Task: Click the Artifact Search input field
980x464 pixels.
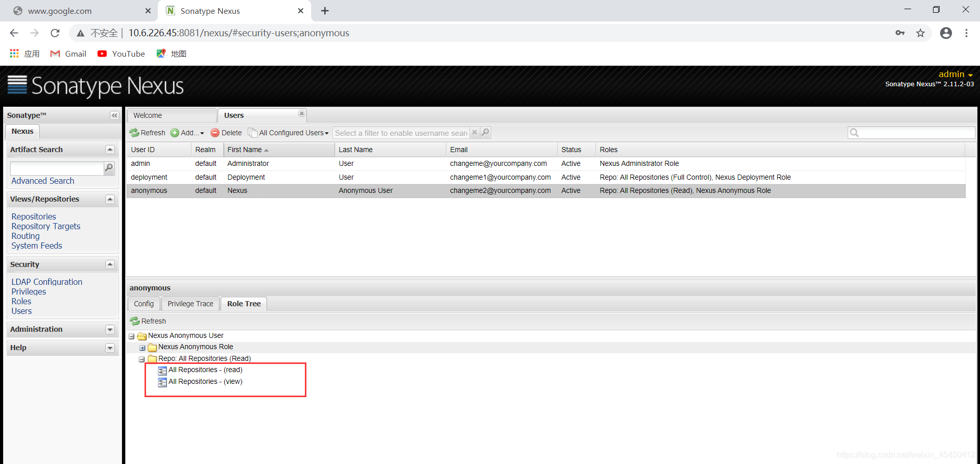Action: (x=57, y=168)
